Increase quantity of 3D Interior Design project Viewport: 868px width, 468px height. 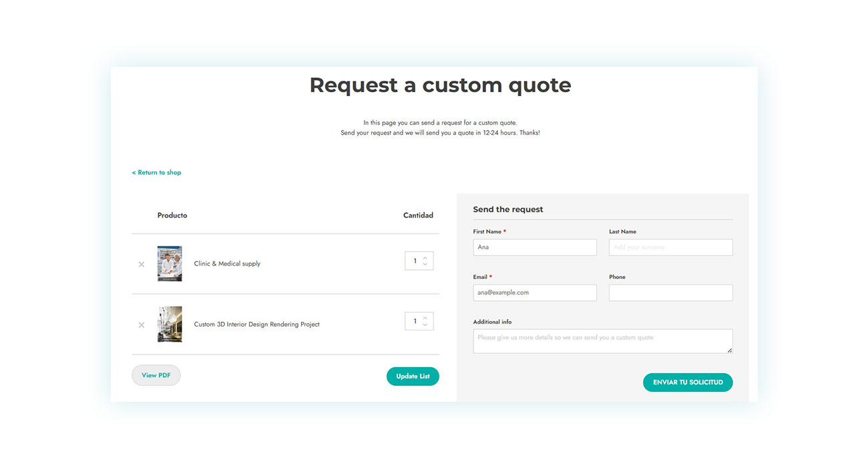point(425,318)
